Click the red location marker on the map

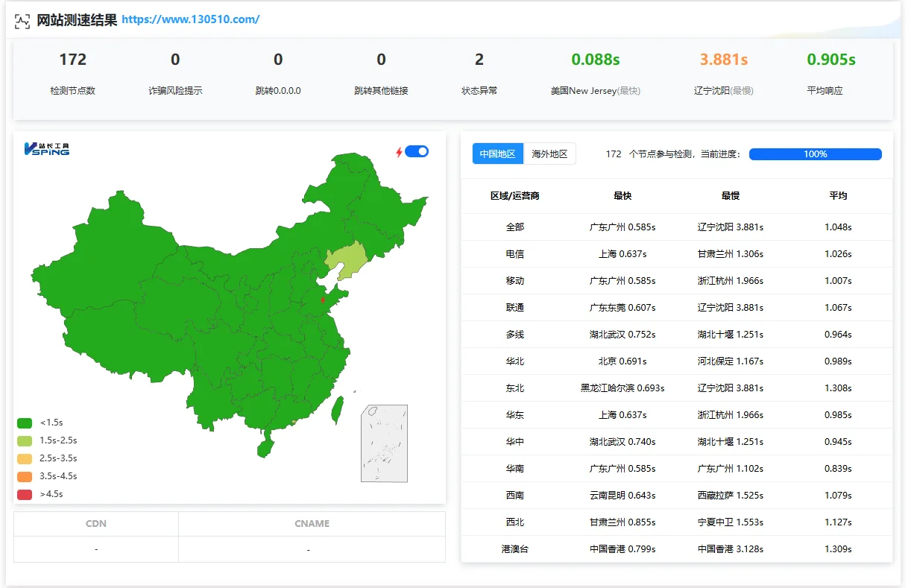323,300
